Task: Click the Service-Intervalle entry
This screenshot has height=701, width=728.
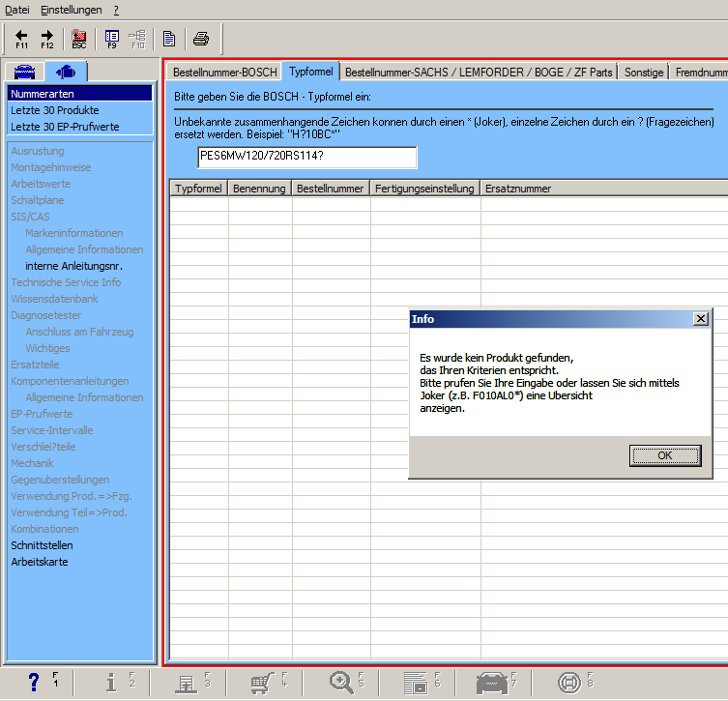Action: click(52, 430)
